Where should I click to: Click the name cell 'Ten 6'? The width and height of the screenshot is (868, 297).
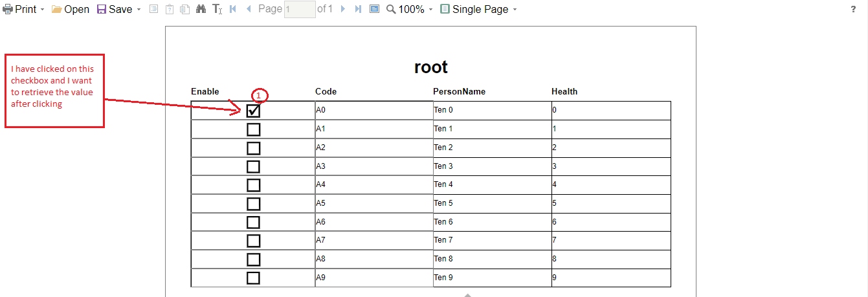point(492,222)
